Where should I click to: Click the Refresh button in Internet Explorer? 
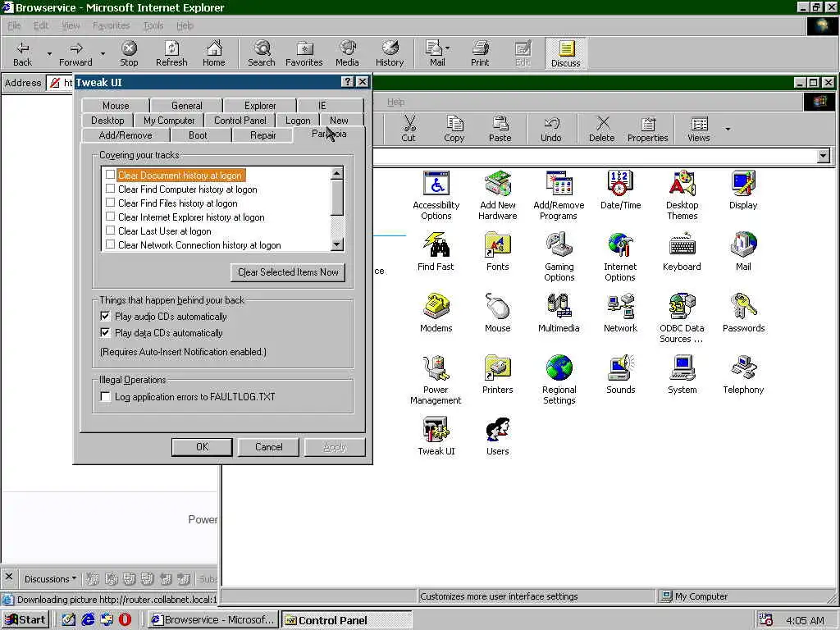click(x=171, y=53)
